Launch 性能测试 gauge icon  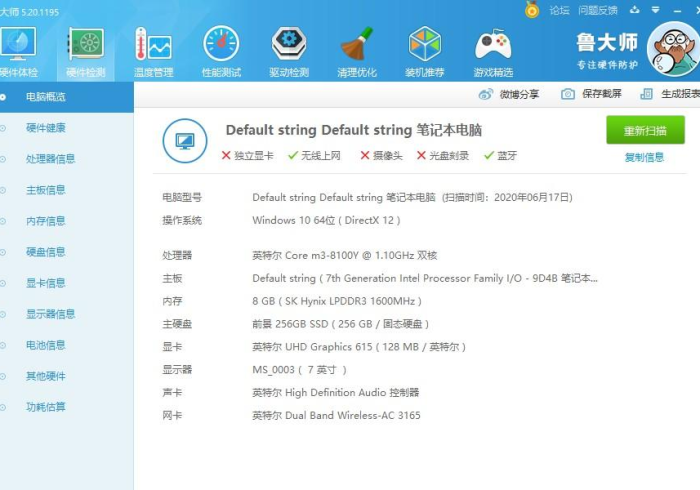(x=221, y=51)
